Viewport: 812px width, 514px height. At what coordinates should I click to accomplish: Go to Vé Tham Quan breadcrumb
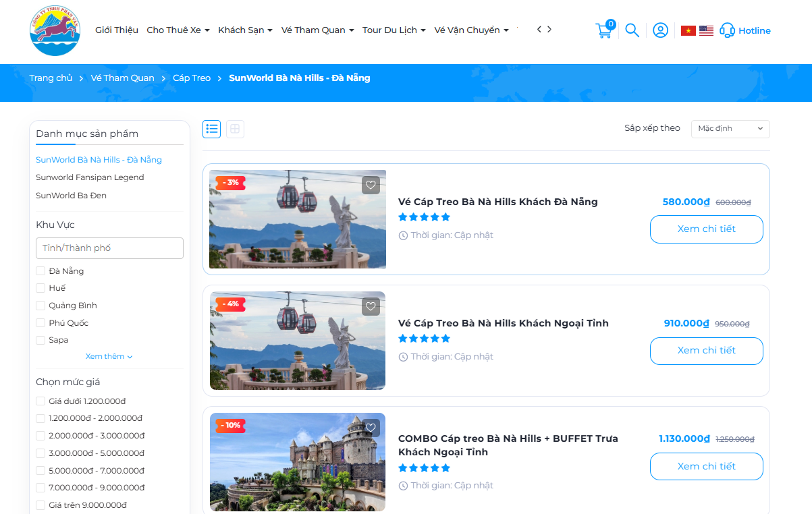(x=122, y=78)
